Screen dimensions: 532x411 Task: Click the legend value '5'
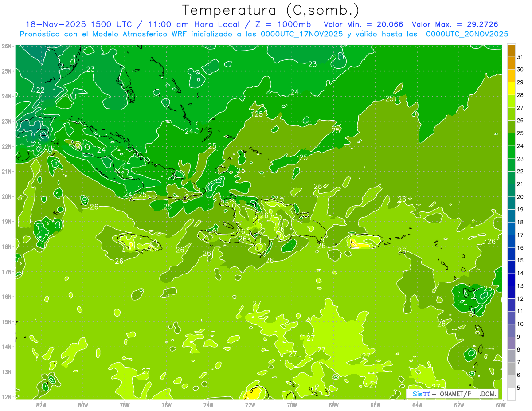(519, 387)
